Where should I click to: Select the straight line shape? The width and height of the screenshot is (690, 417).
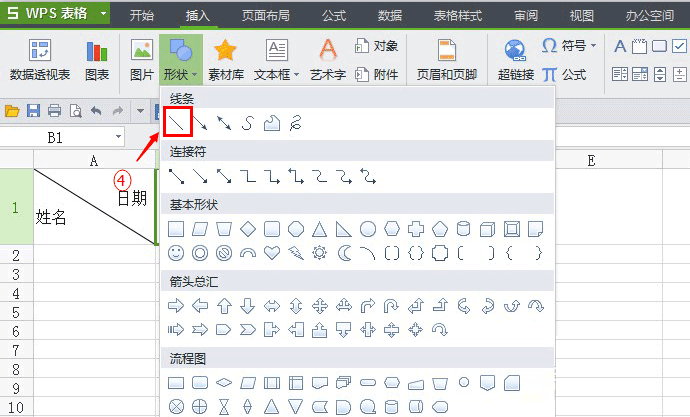pos(177,122)
